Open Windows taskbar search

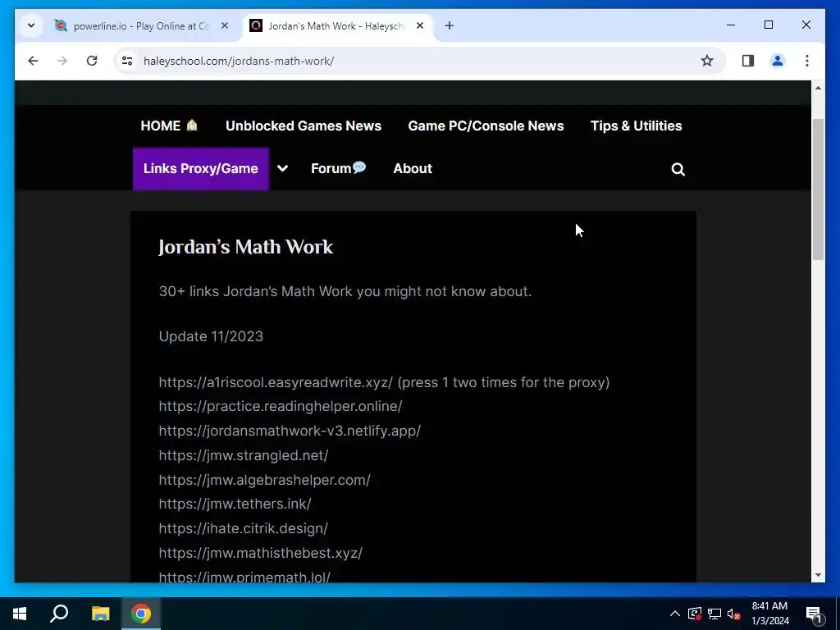click(x=59, y=614)
